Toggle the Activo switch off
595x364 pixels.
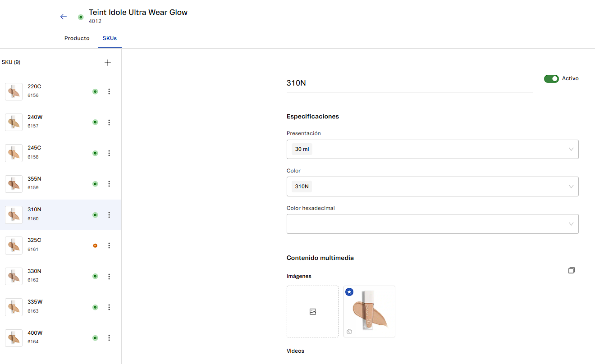point(551,79)
